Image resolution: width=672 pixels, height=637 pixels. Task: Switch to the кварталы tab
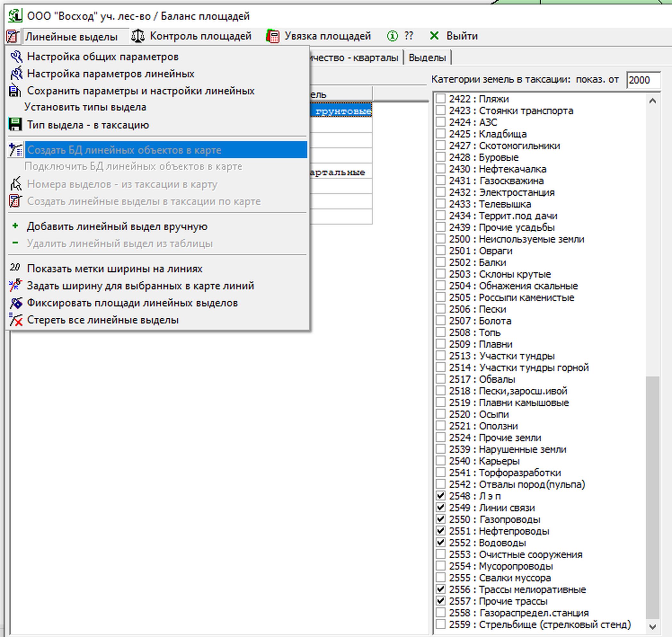click(356, 58)
